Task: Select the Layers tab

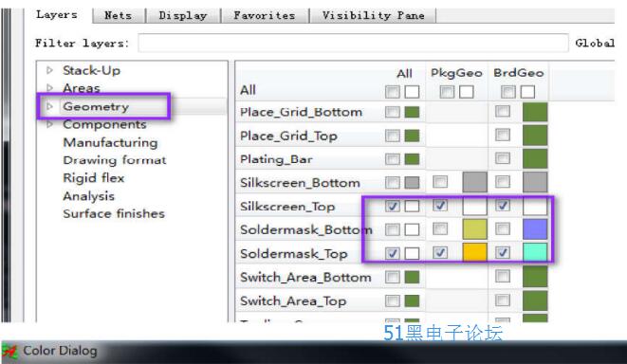Action: click(x=57, y=15)
